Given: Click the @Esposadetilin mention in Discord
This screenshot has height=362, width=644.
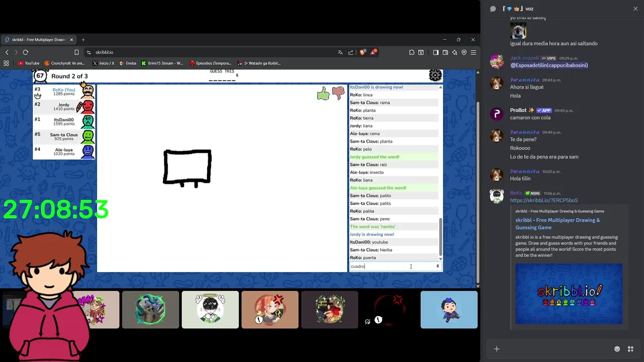Looking at the screenshot, I should pos(549,65).
